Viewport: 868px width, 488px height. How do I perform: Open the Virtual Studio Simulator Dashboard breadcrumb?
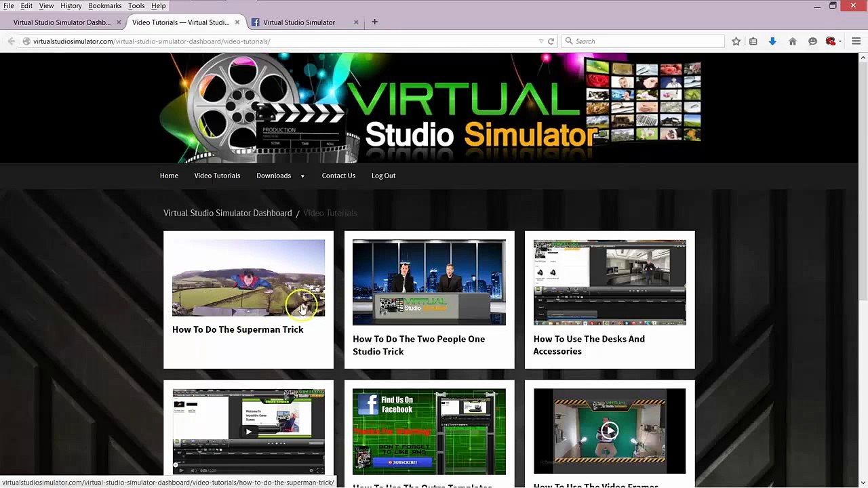pos(227,213)
